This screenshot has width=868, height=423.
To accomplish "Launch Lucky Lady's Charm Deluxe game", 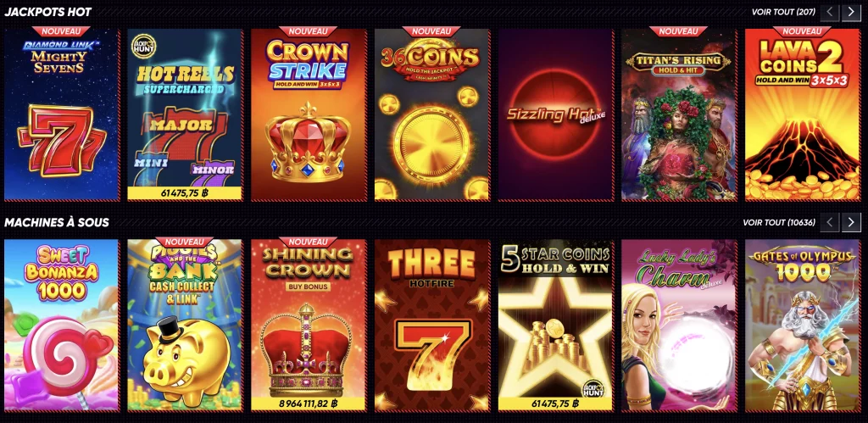I will [679, 325].
